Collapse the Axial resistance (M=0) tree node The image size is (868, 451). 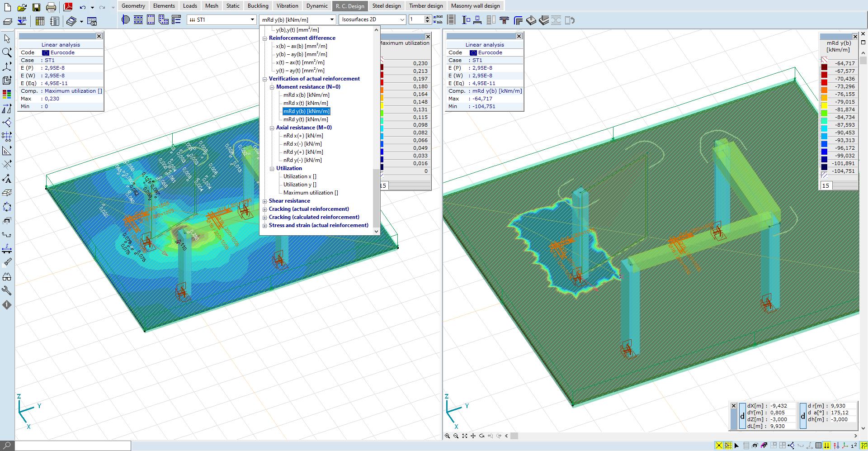[x=272, y=128]
